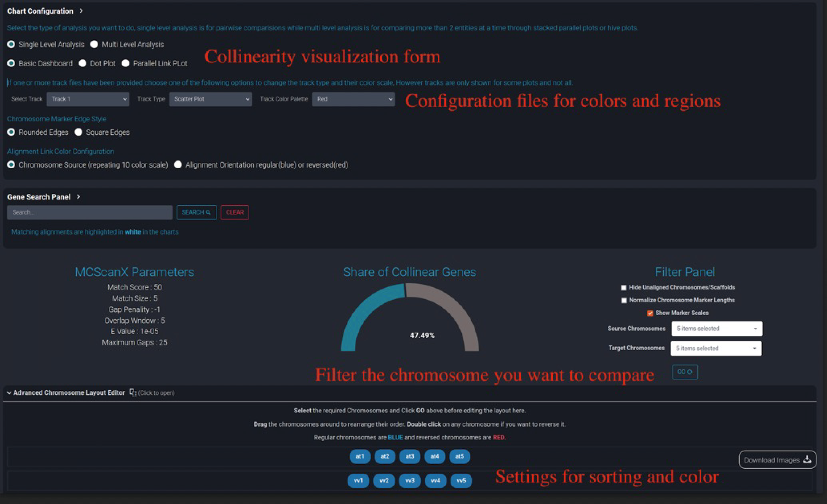Expand the Source Chromosomes selector

717,329
